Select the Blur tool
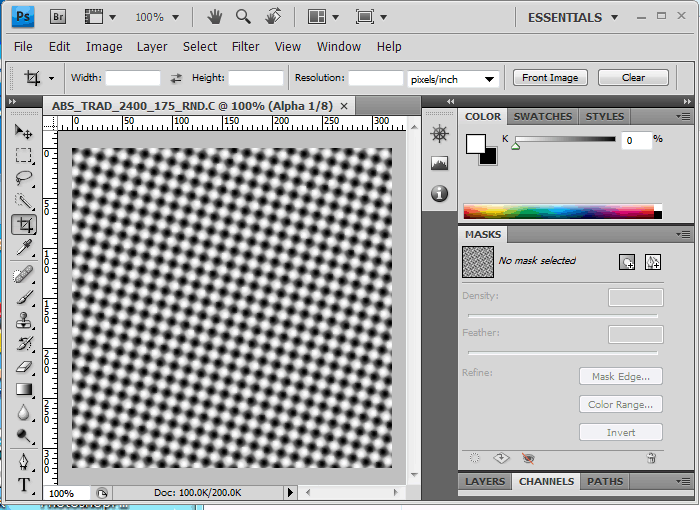700x510 pixels. pos(23,413)
